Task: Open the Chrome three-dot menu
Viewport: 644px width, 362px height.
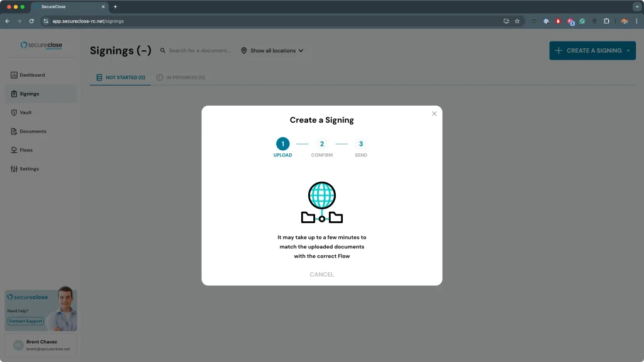Action: tap(636, 21)
